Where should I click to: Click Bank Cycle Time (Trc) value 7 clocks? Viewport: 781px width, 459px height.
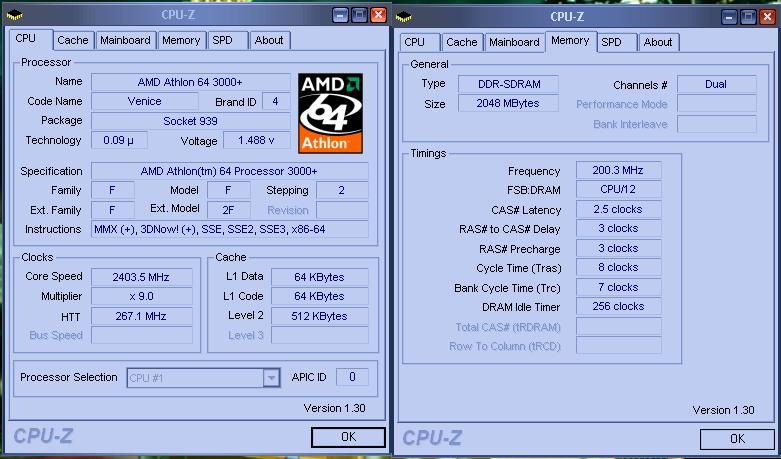(x=619, y=287)
